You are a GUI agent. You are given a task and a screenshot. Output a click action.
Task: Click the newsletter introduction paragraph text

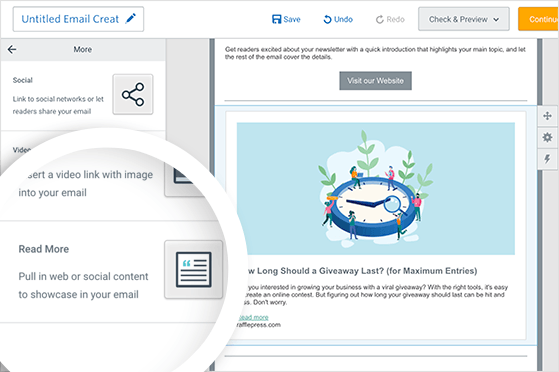[375, 53]
